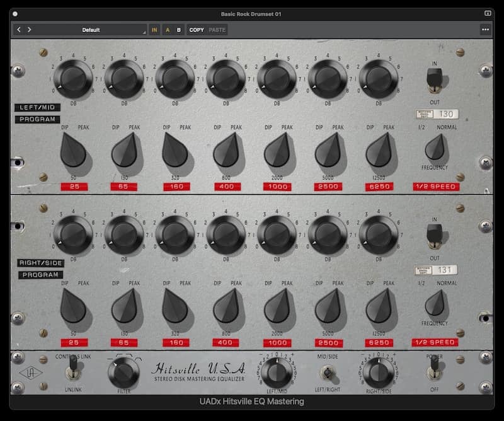The width and height of the screenshot is (504, 421).
Task: Click Right/Side 2000 Hz DB gain knob
Action: click(277, 235)
